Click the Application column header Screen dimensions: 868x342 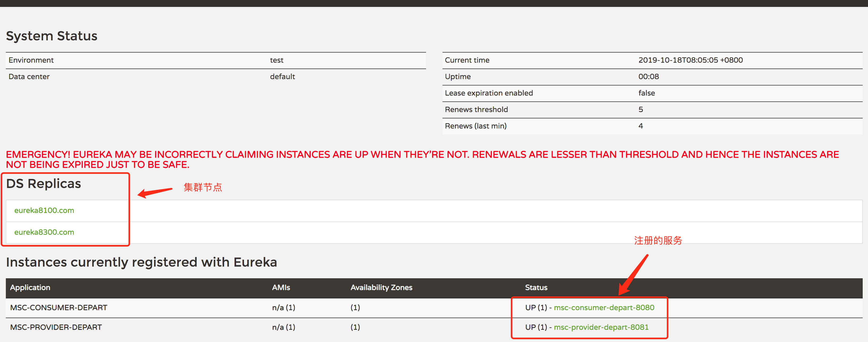(x=30, y=288)
